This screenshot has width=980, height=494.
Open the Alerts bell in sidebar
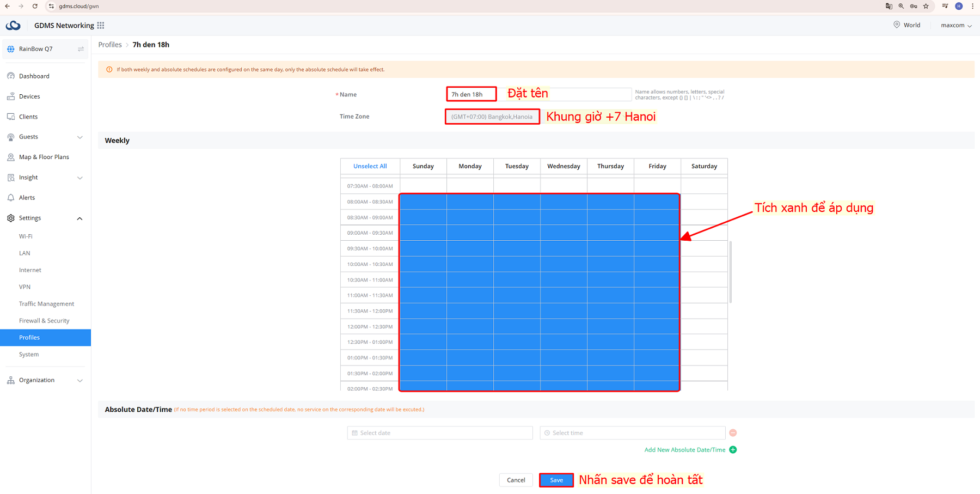point(27,198)
